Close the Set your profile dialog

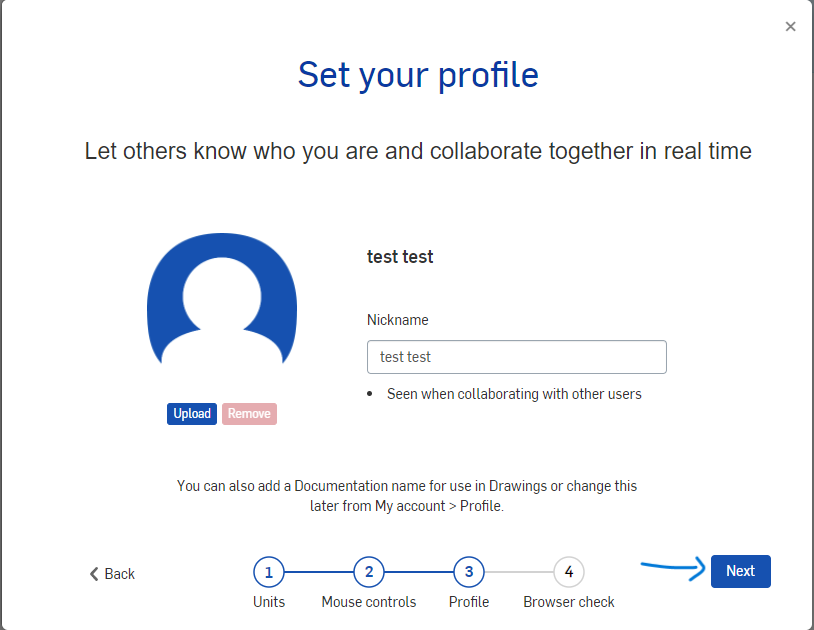[790, 27]
